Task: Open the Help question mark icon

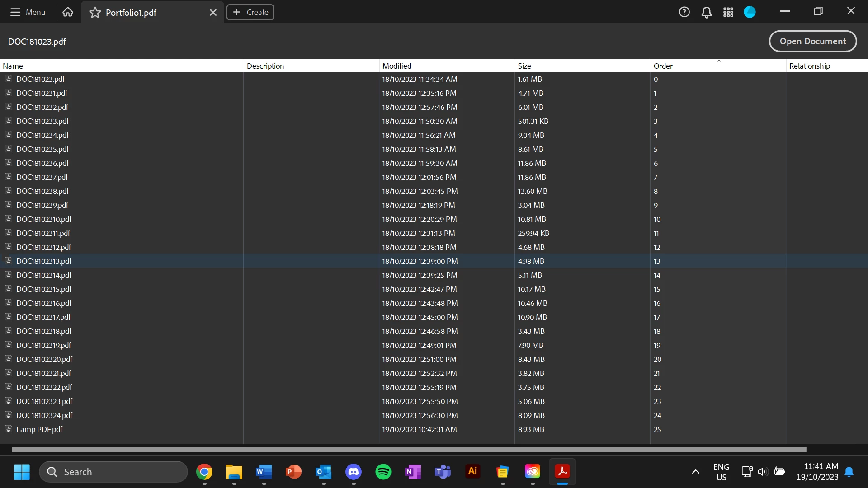Action: [684, 12]
